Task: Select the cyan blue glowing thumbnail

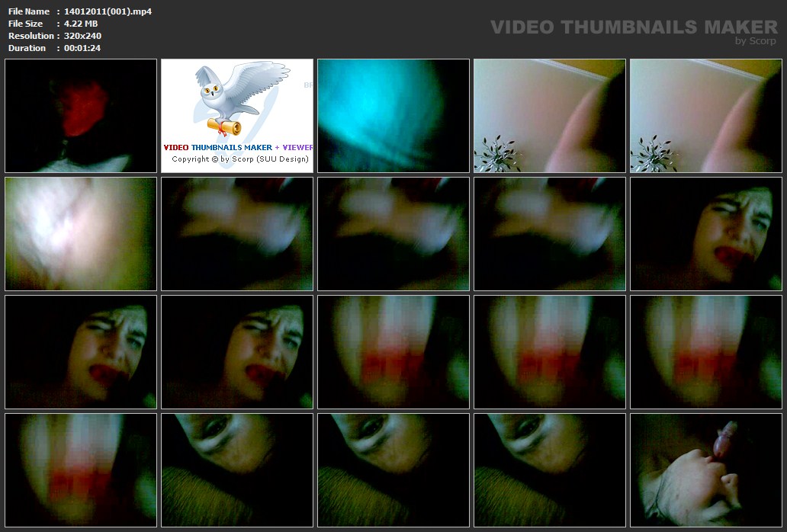Action: pos(393,116)
